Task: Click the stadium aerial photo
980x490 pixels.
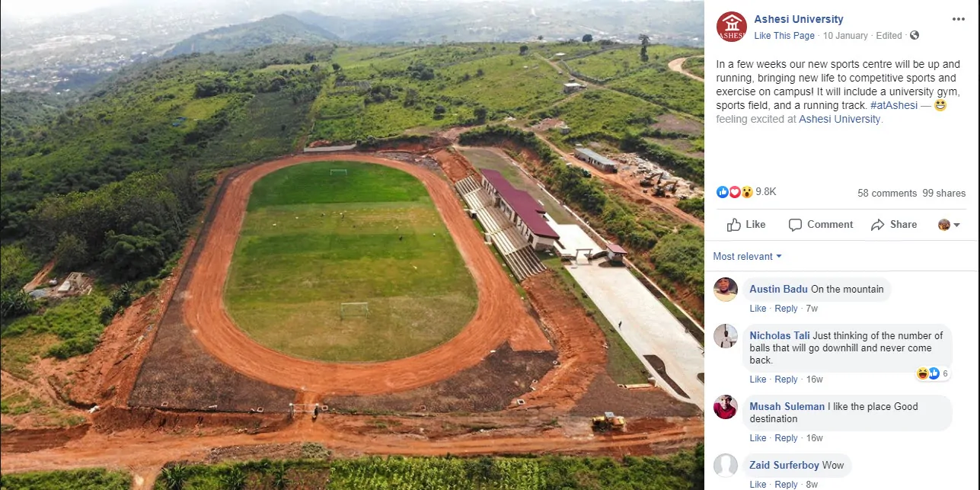Action: point(352,245)
